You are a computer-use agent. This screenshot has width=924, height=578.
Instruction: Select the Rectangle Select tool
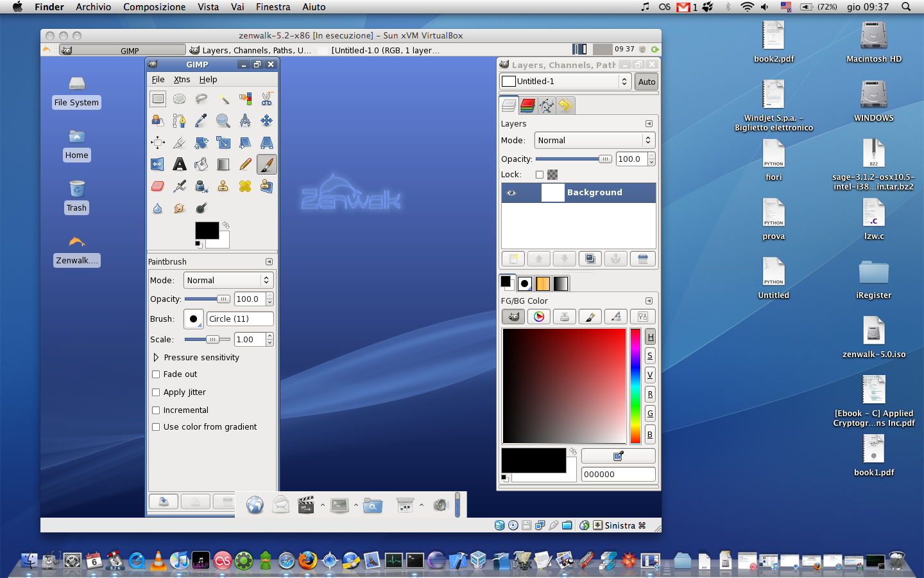[x=158, y=99]
